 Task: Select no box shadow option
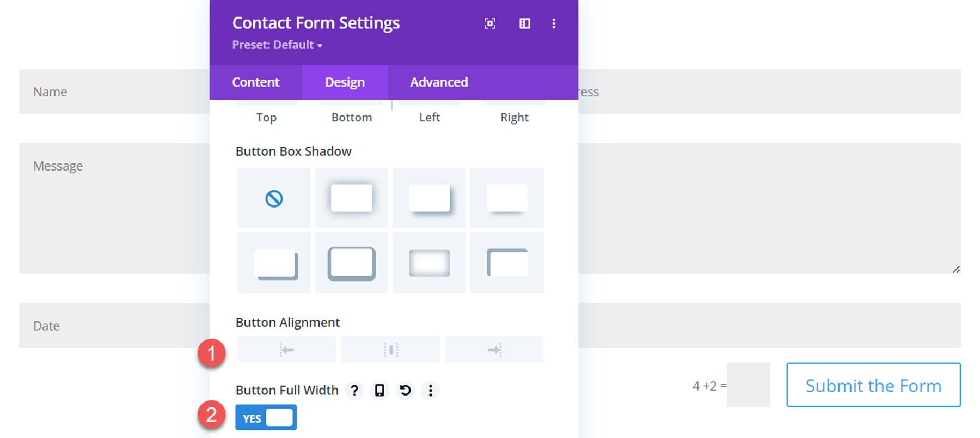(274, 198)
